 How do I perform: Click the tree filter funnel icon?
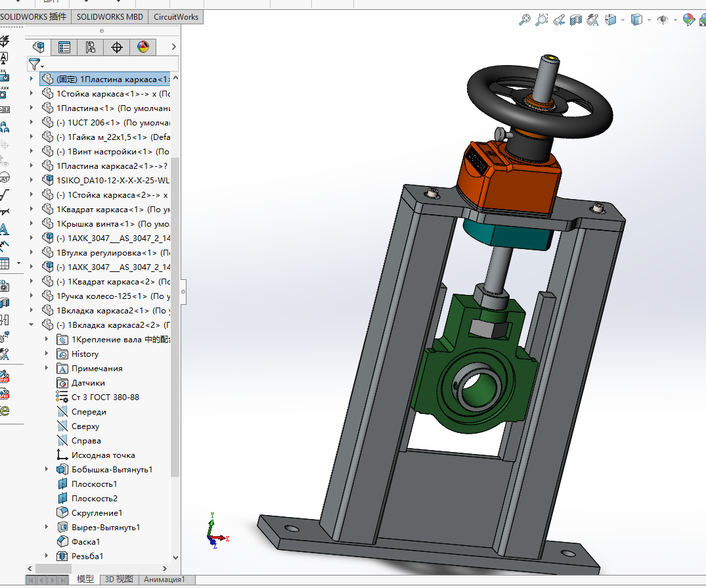click(35, 64)
